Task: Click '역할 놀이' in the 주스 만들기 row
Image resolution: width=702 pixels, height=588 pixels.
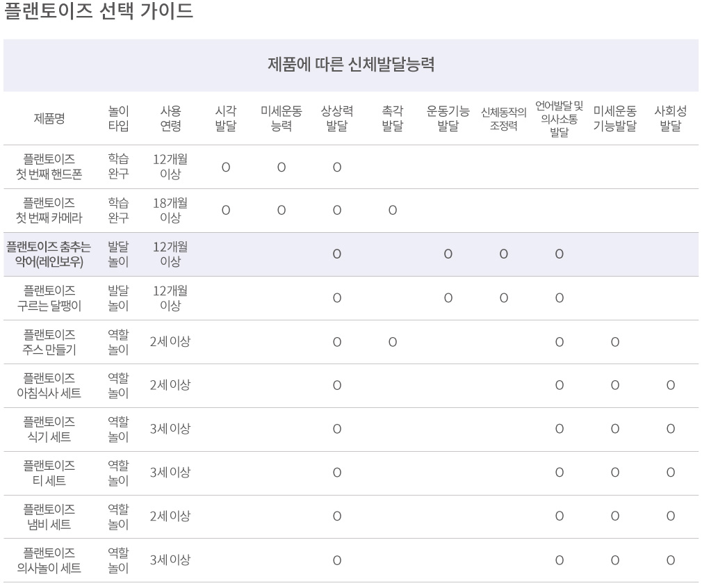Action: (x=119, y=342)
